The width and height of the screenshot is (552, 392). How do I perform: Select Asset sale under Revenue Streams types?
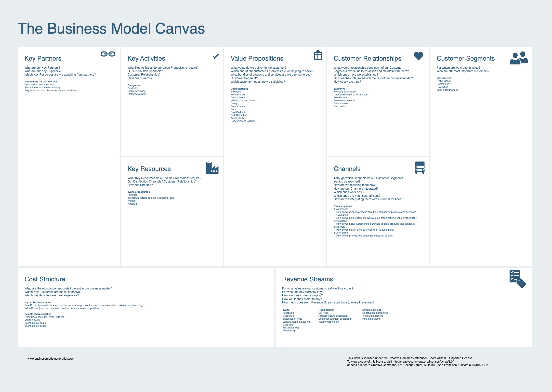pos(288,313)
